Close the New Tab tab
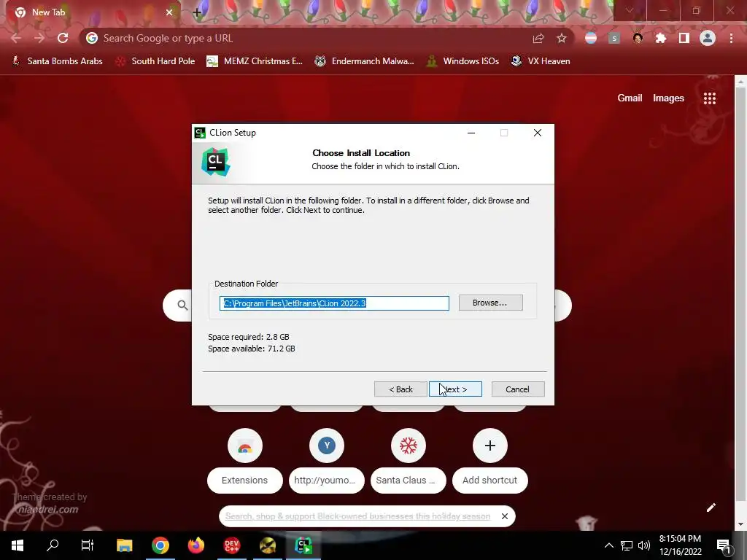 coord(169,12)
